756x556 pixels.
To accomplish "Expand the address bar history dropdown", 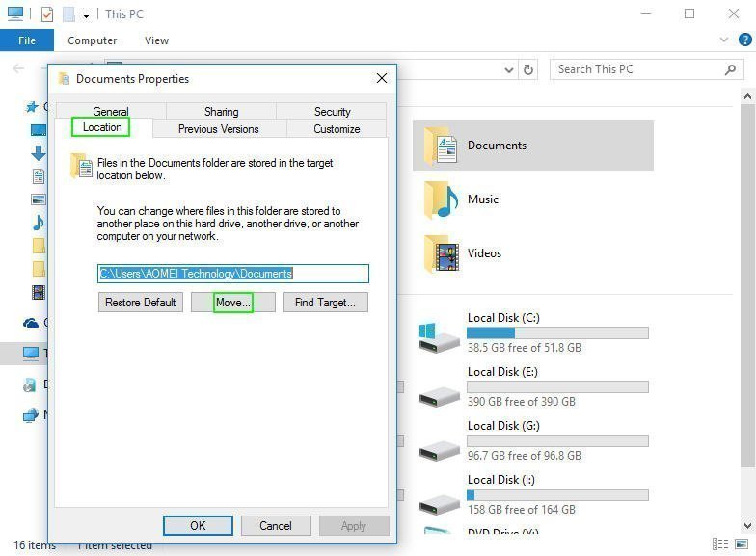I will (509, 69).
